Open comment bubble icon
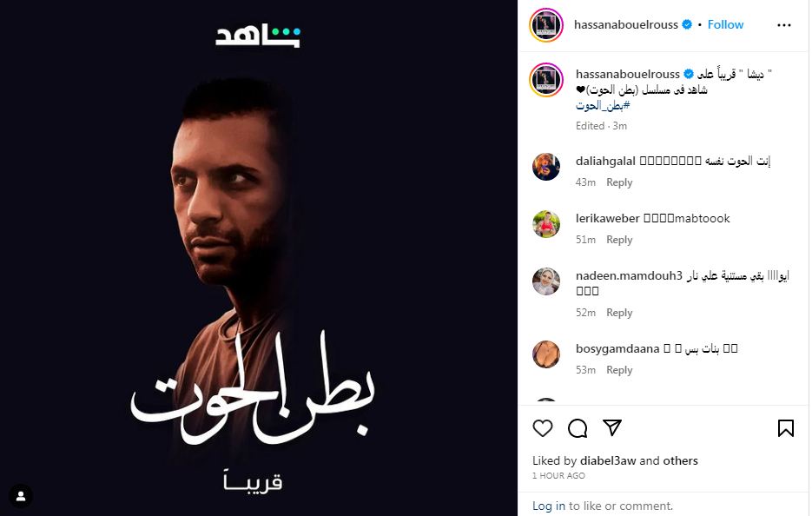Screen dimensions: 812x516 click(x=577, y=428)
